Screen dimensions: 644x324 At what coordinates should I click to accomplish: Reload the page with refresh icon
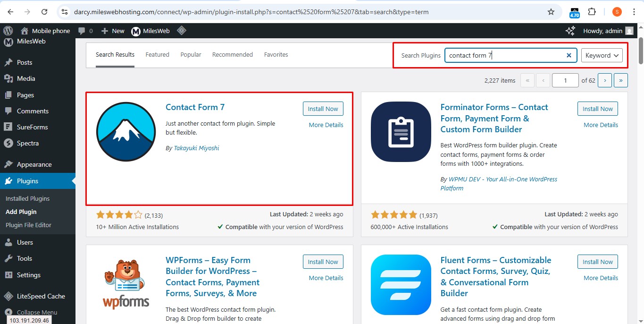click(44, 12)
